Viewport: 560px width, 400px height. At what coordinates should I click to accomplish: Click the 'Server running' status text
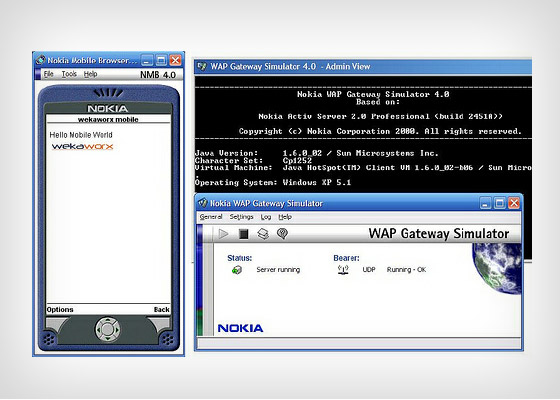click(x=278, y=270)
